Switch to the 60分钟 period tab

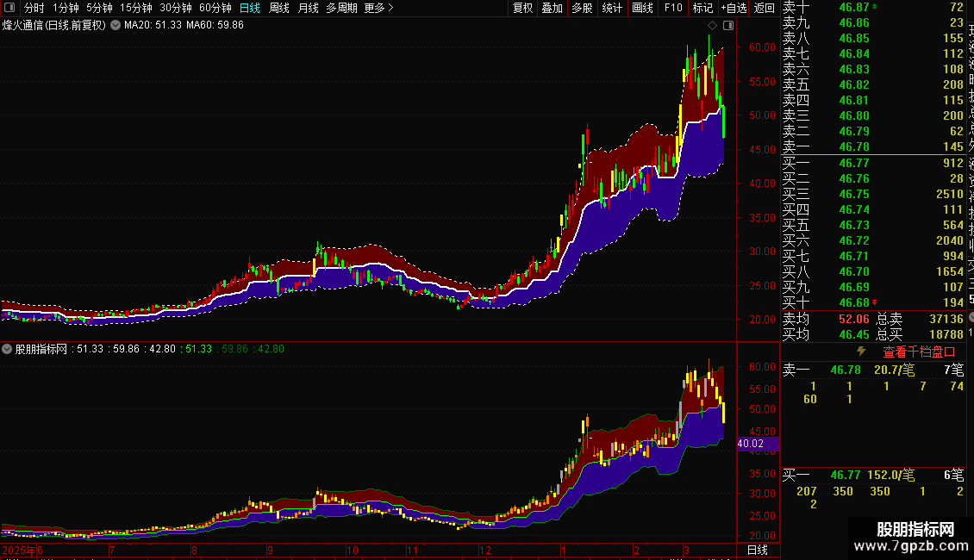215,8
